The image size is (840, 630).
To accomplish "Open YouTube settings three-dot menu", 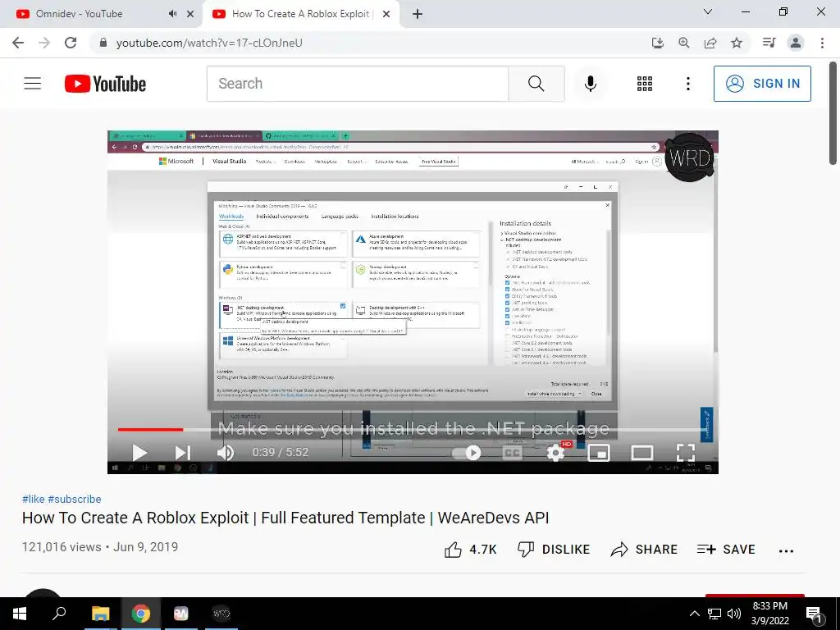I will 688,84.
